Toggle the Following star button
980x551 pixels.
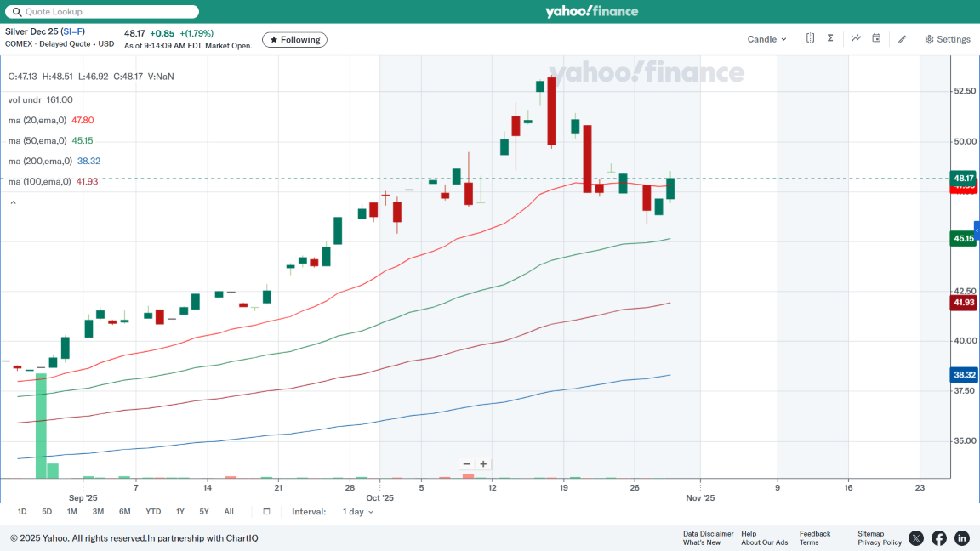pyautogui.click(x=294, y=40)
